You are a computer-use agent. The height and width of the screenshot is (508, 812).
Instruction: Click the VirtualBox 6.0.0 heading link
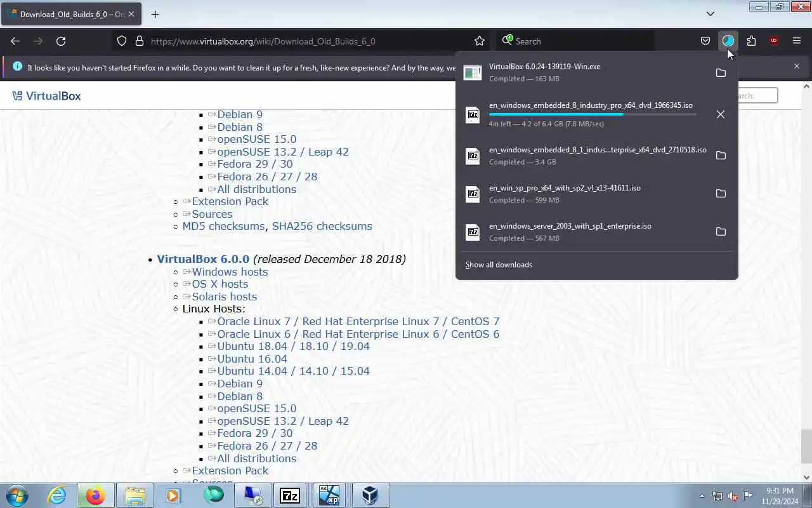click(x=203, y=259)
